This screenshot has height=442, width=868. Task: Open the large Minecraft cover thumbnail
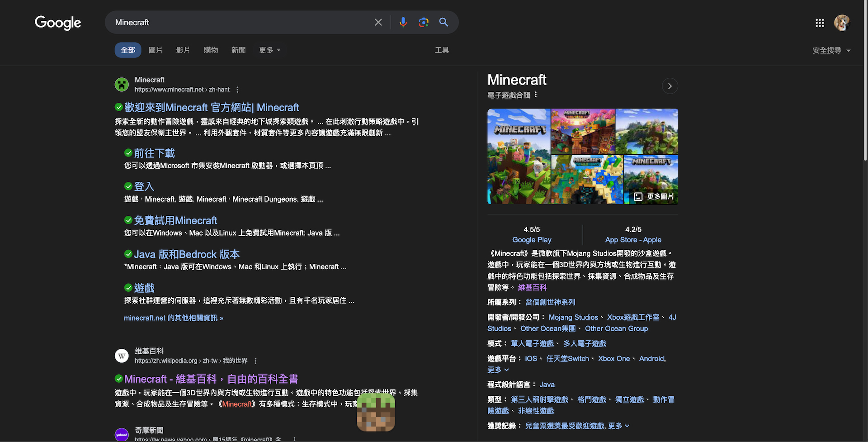519,156
